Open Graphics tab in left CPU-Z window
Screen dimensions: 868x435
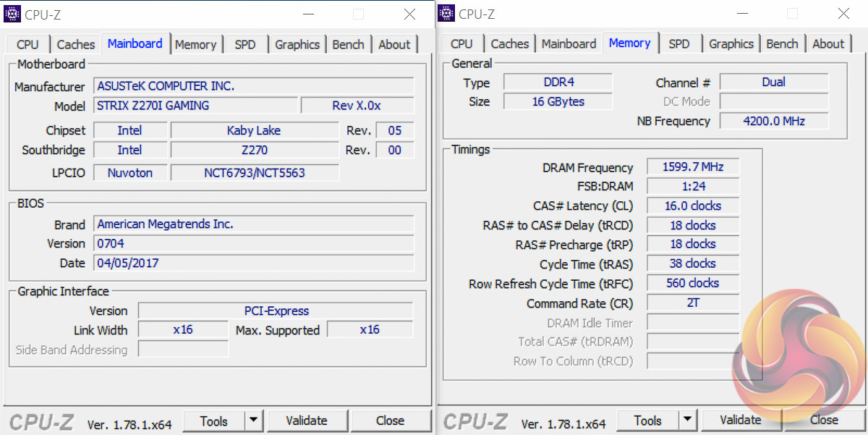(x=297, y=44)
